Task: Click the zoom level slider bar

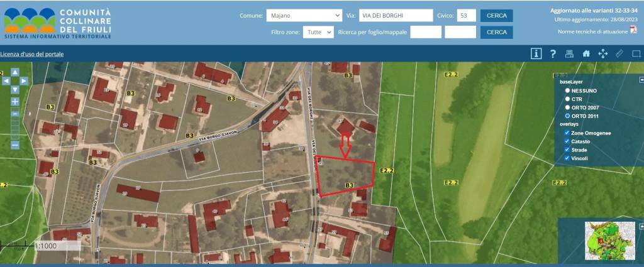Action: pos(15,123)
